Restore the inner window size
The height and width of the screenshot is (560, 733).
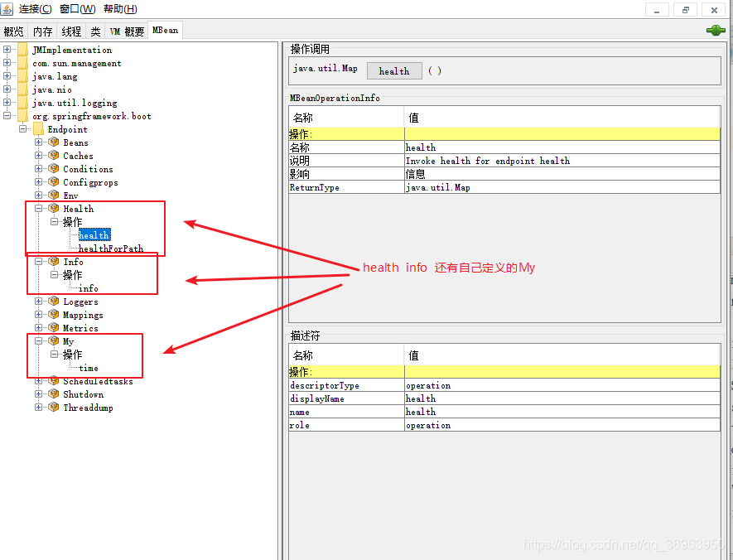tap(685, 10)
